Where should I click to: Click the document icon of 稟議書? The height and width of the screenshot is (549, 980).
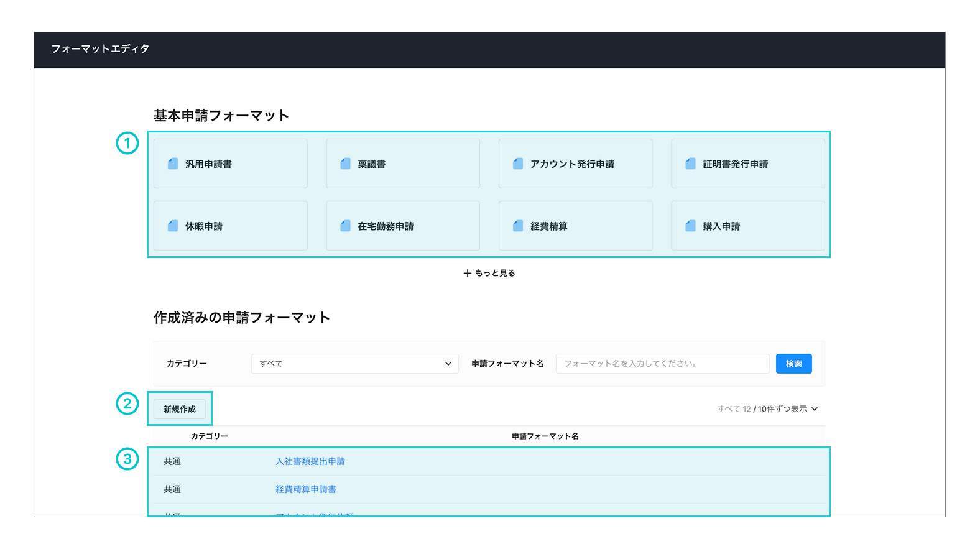click(345, 164)
